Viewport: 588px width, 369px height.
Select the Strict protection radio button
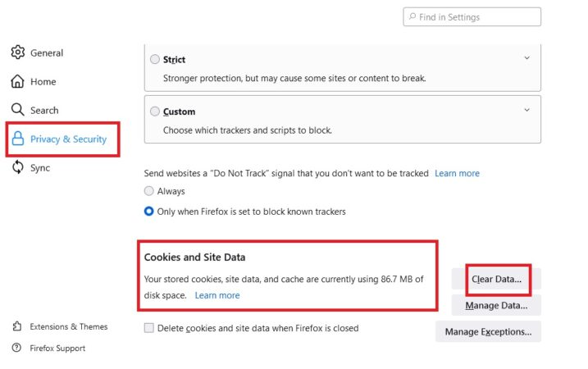tap(155, 59)
